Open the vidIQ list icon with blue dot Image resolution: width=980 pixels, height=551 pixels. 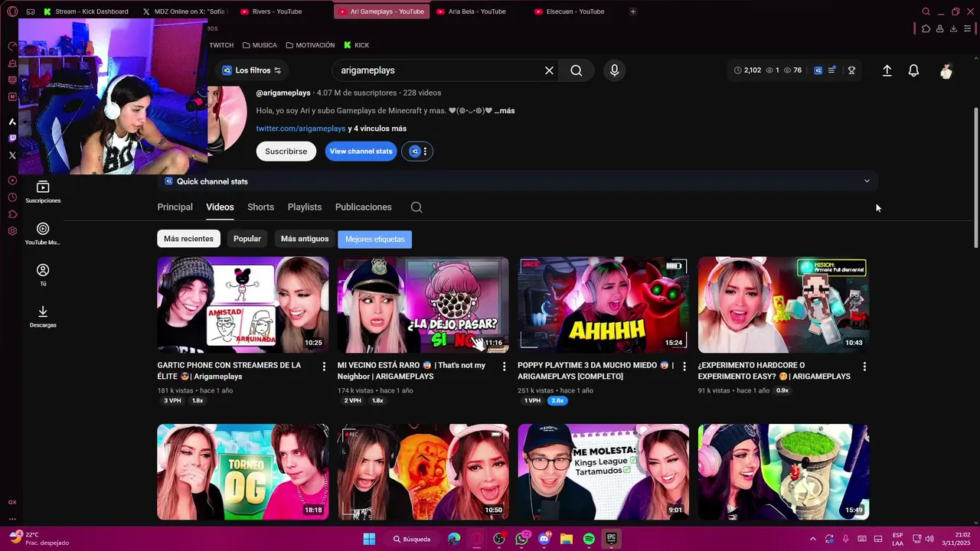832,70
